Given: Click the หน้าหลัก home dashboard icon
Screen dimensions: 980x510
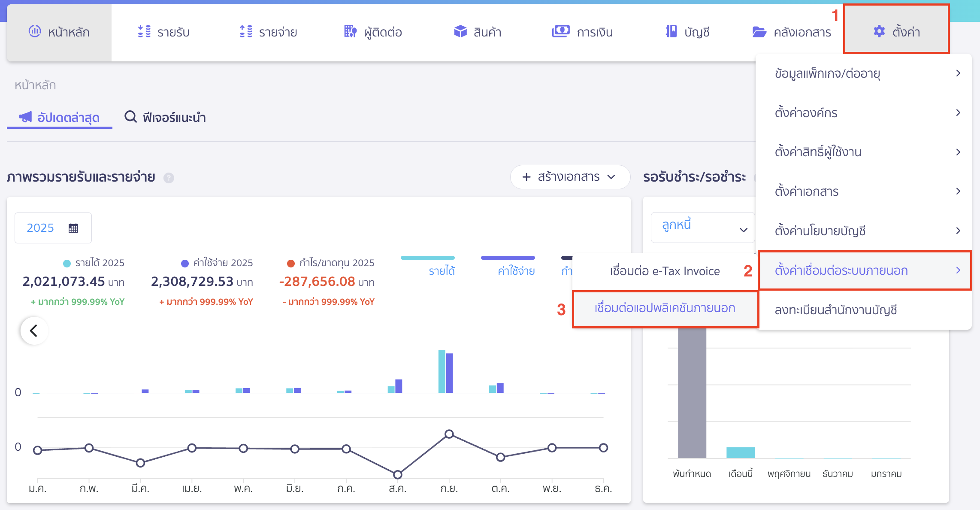Looking at the screenshot, I should point(36,31).
